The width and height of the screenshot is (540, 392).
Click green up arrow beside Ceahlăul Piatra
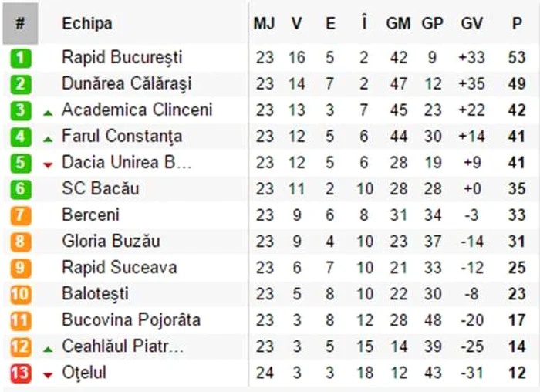(x=48, y=350)
